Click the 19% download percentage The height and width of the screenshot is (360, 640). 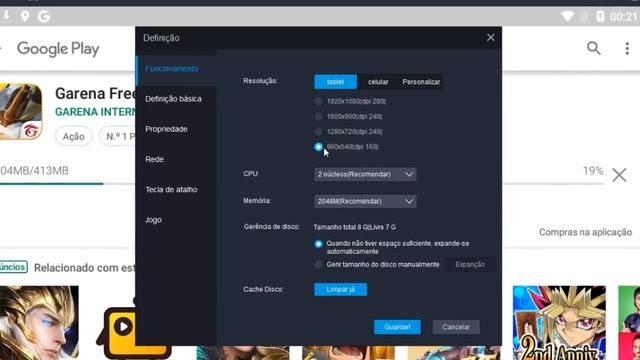coord(593,171)
